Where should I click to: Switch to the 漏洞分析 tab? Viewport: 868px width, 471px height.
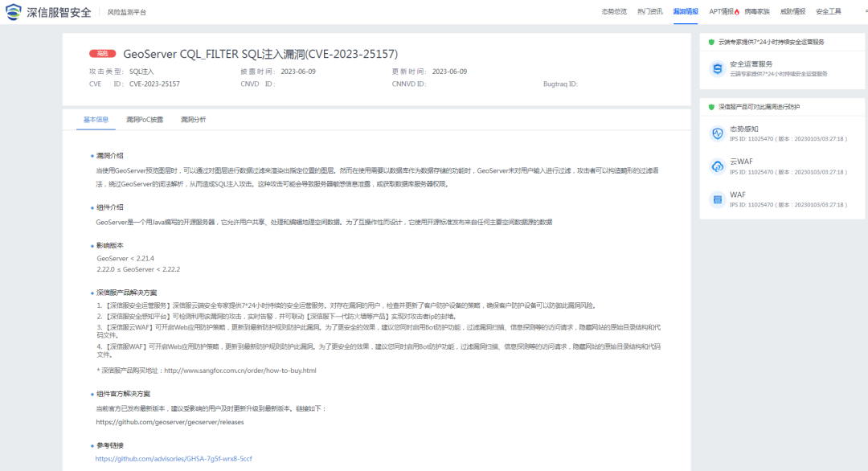pos(193,120)
